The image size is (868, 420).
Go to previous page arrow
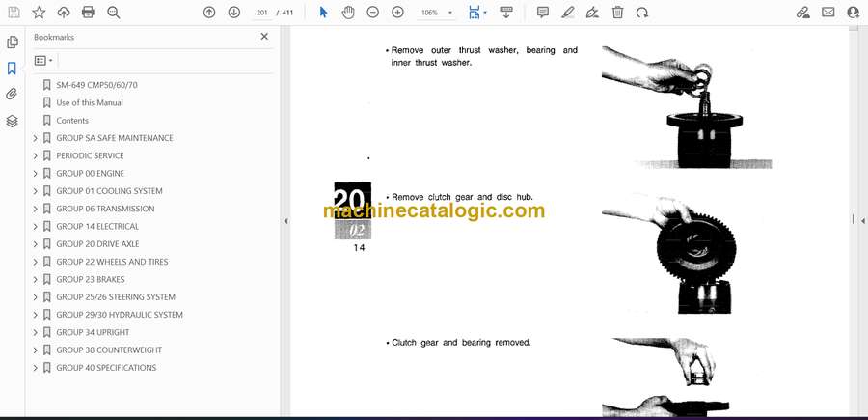coord(209,13)
